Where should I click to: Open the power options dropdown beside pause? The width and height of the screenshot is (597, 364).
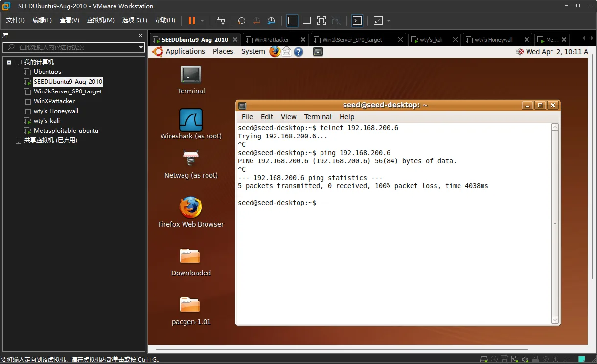pyautogui.click(x=202, y=21)
